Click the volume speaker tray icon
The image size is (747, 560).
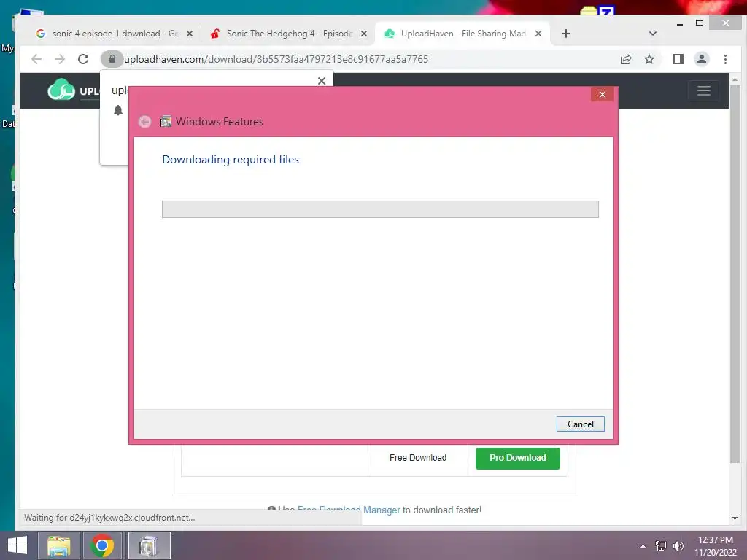[678, 546]
